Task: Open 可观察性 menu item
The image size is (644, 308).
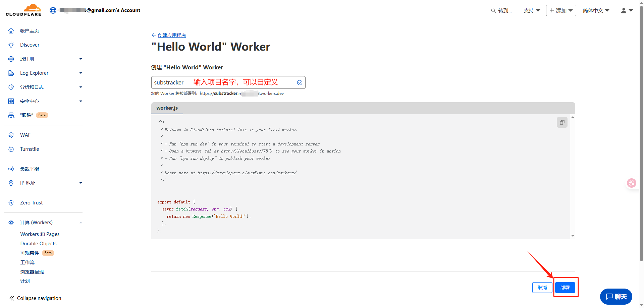Action: pyautogui.click(x=30, y=253)
